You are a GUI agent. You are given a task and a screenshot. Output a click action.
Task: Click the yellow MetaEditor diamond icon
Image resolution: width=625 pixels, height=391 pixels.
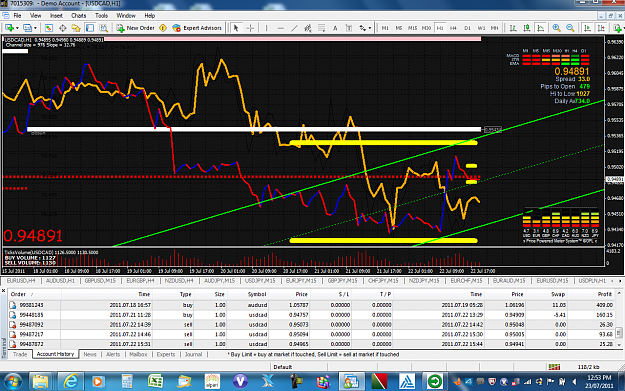coord(163,28)
